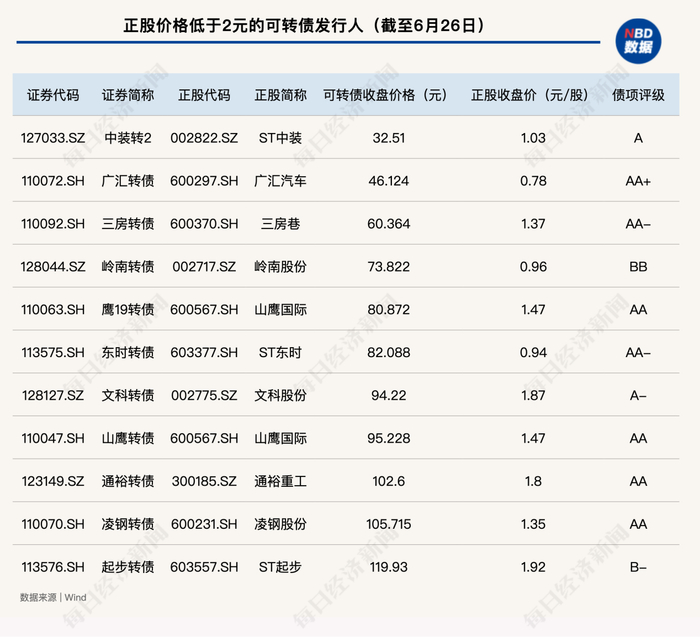Click stock price 1.92
700x637 pixels.
[533, 566]
